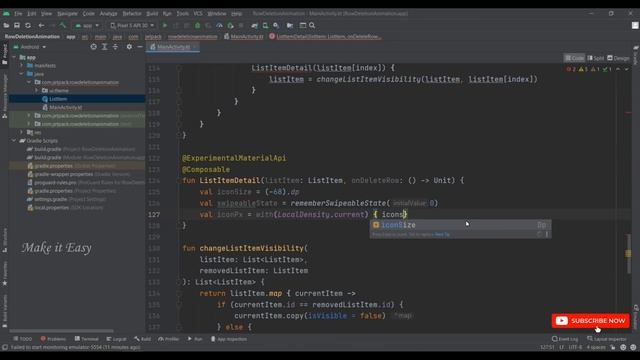
Task: Open the VCS menu
Action: click(198, 13)
